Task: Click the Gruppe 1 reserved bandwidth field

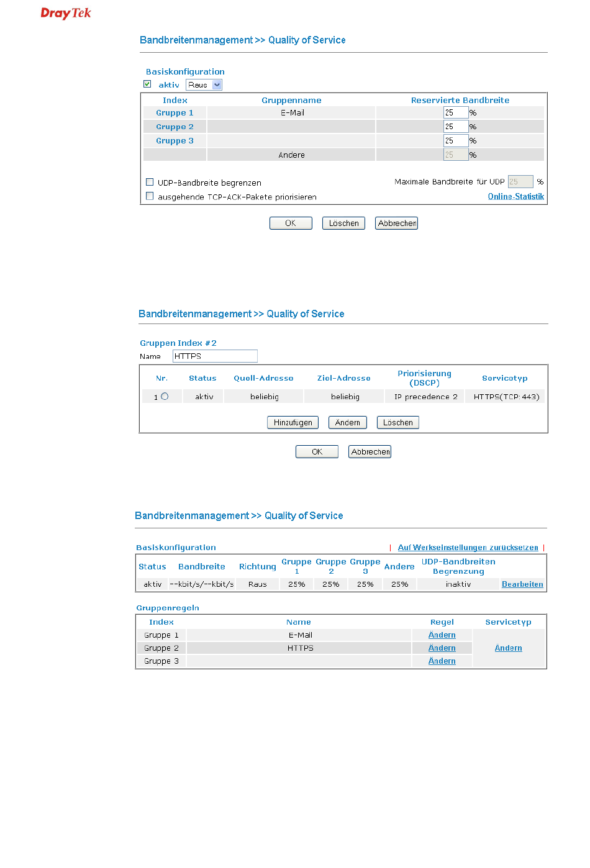Action: [x=455, y=112]
